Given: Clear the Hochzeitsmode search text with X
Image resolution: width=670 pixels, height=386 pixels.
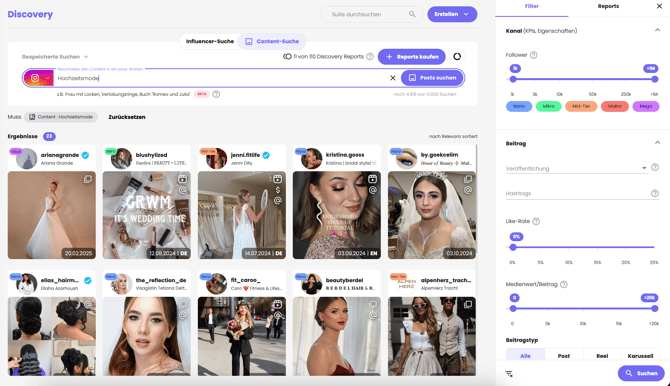Looking at the screenshot, I should click(393, 78).
